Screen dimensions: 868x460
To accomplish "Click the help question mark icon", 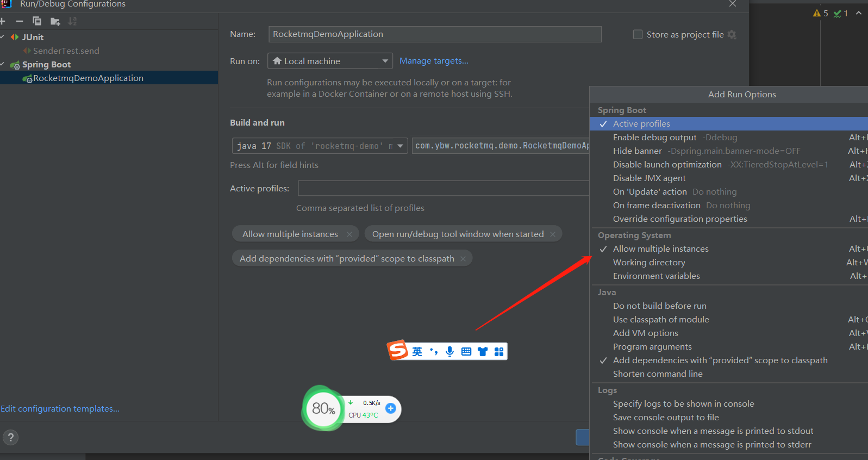I will pos(10,437).
